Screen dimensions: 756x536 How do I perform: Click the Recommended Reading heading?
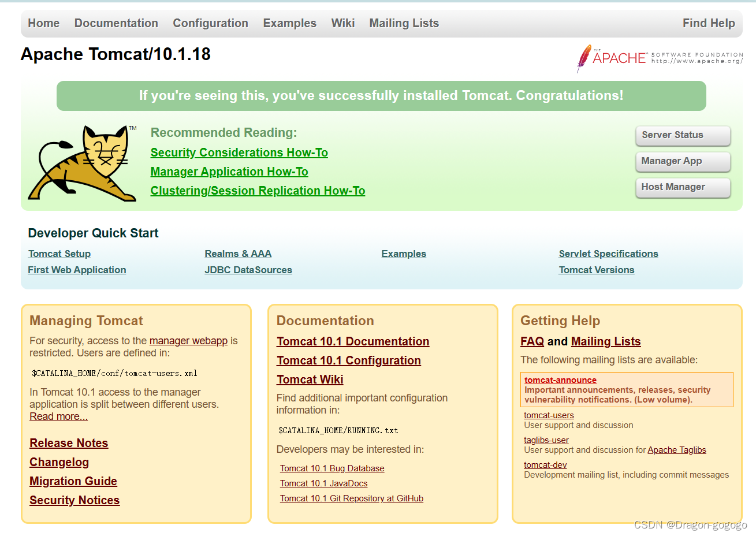tap(224, 133)
